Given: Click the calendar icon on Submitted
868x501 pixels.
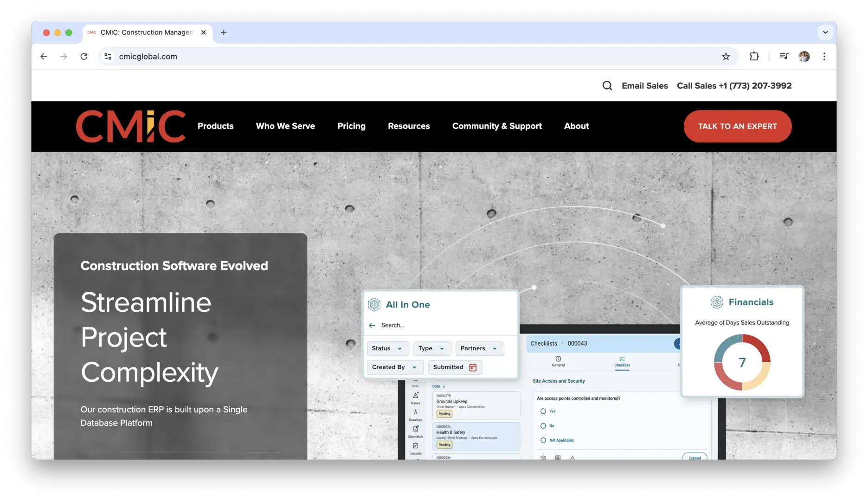Looking at the screenshot, I should (x=473, y=367).
